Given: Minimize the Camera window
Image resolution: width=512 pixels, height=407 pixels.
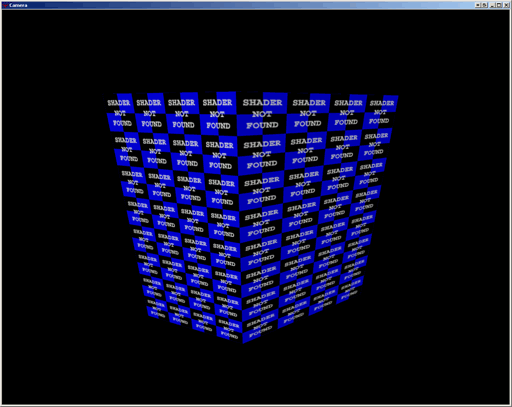Looking at the screenshot, I should coord(492,5).
